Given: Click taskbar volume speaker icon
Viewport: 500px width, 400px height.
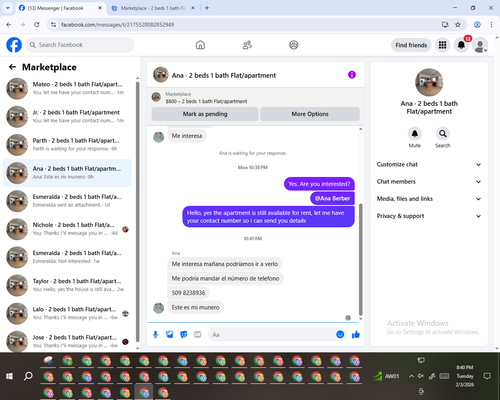Looking at the screenshot, I should click(421, 376).
